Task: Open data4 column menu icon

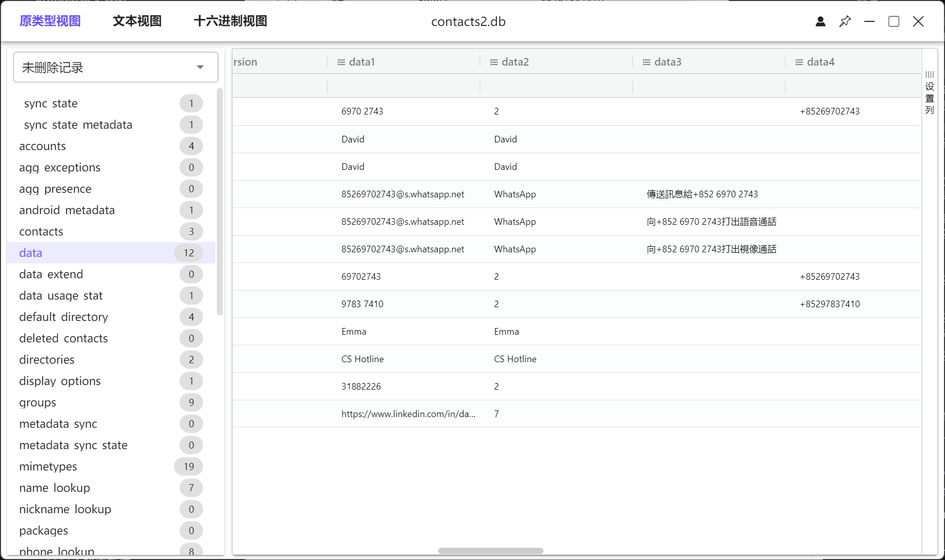Action: pos(799,62)
